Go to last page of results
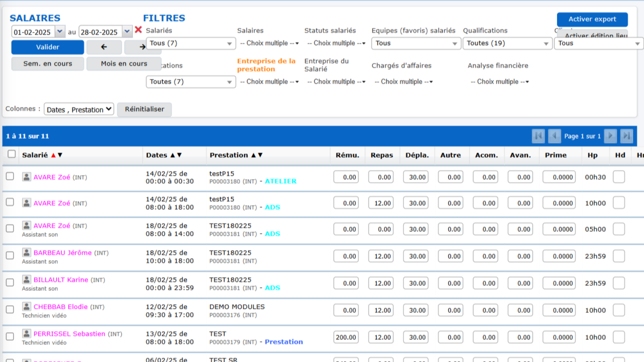This screenshot has width=644, height=362. pos(626,136)
